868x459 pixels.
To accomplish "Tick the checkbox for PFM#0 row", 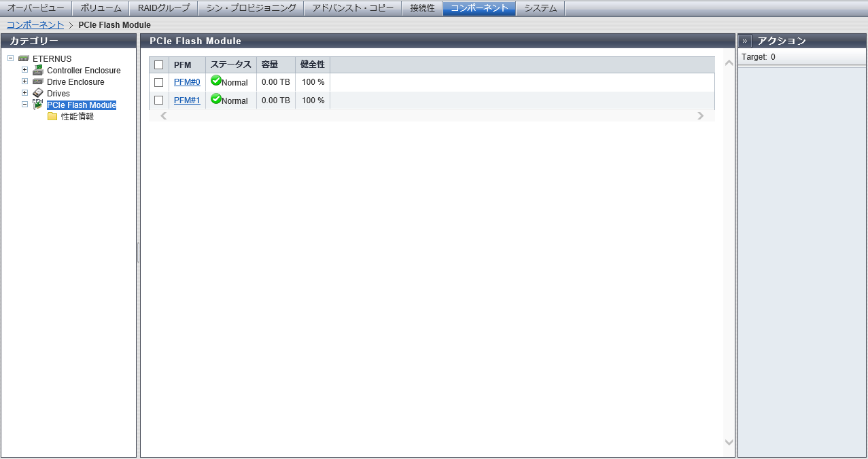I will point(159,82).
